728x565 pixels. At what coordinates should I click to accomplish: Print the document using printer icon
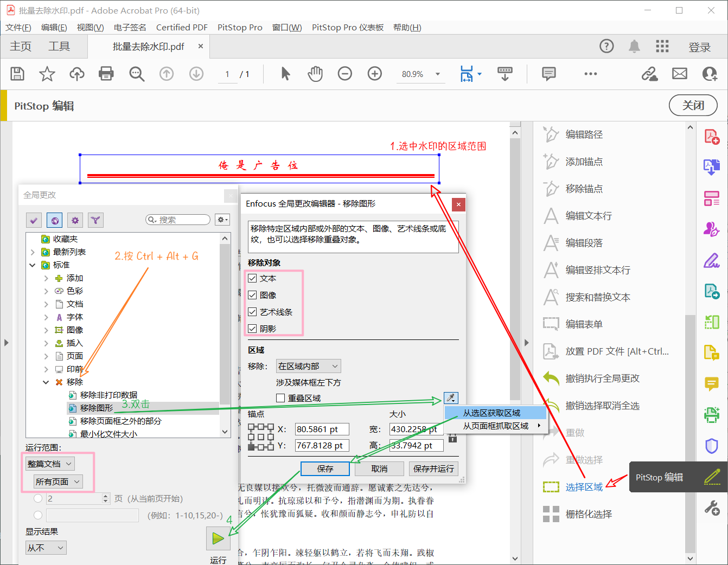(x=106, y=74)
